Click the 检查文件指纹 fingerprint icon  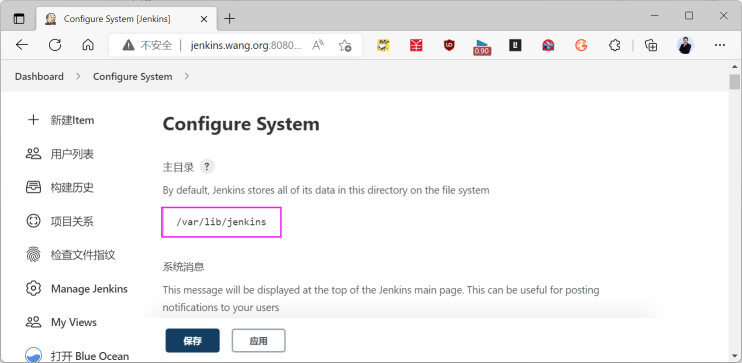pyautogui.click(x=33, y=255)
